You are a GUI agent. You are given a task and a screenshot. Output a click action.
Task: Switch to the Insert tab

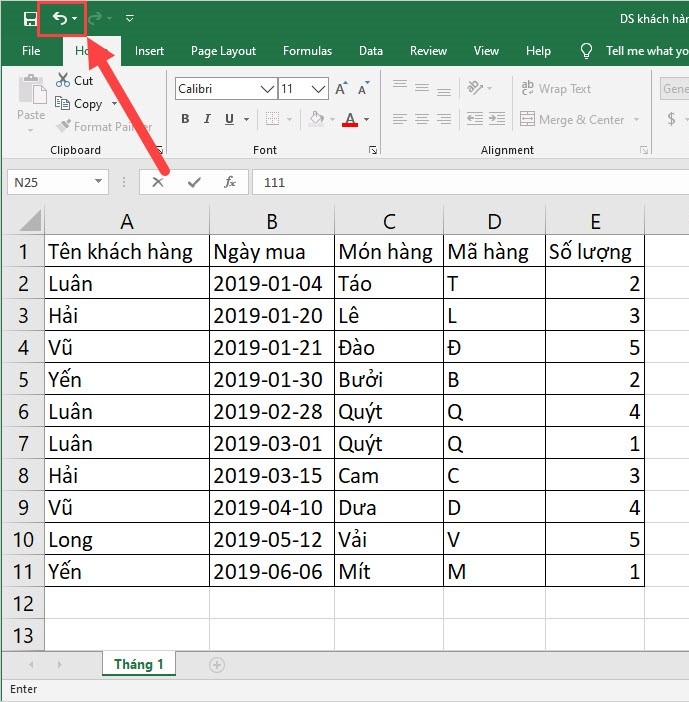click(149, 51)
